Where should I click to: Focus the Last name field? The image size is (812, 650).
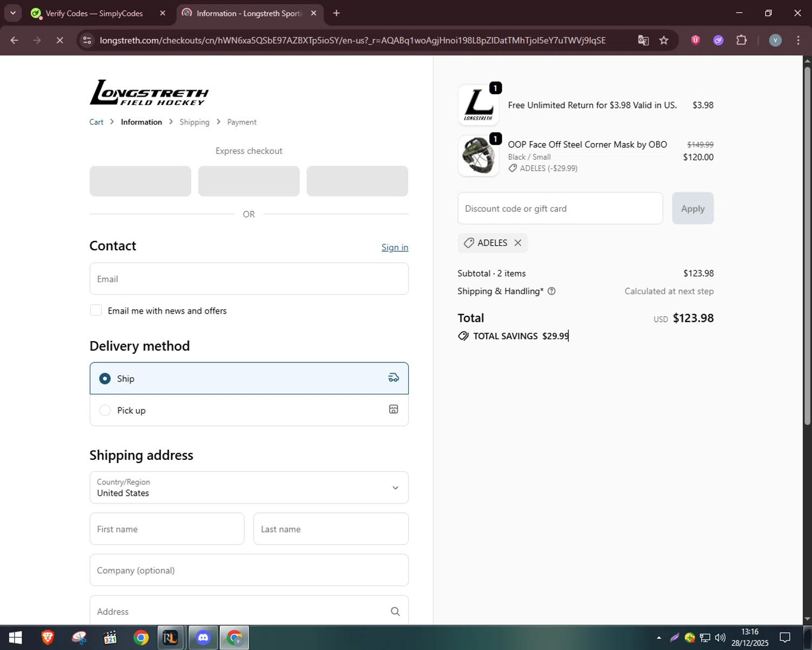click(331, 529)
